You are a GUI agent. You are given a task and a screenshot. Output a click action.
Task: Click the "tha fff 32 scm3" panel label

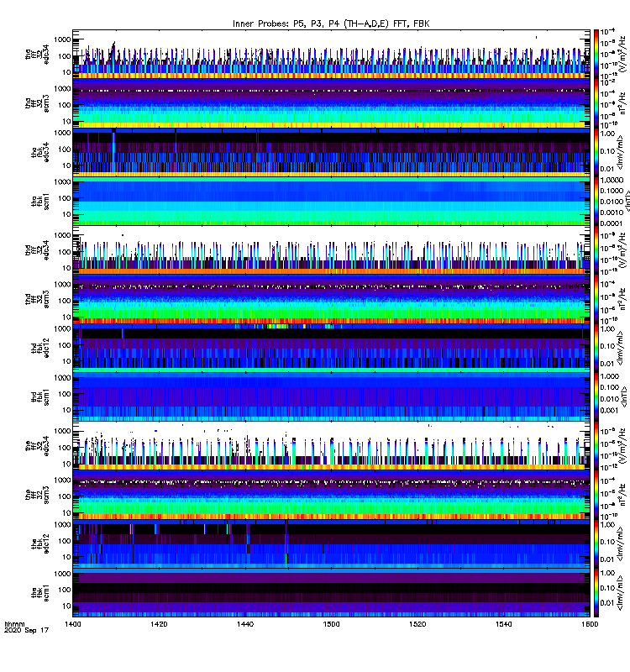pos(37,103)
